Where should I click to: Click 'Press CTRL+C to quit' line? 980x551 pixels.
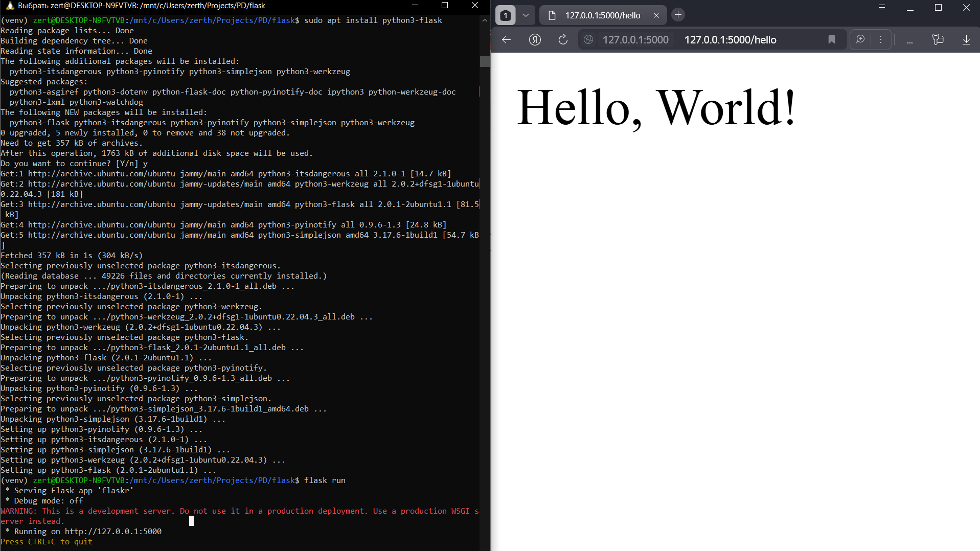click(47, 542)
